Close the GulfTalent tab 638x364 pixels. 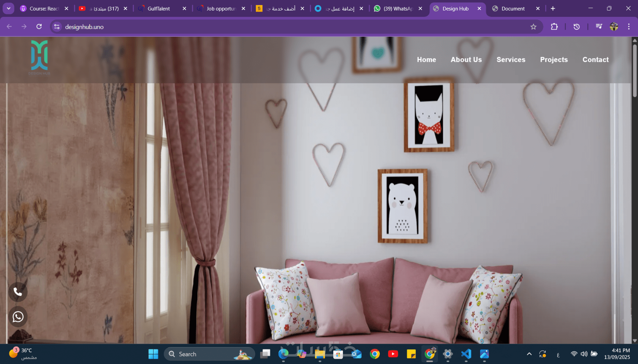coord(184,8)
